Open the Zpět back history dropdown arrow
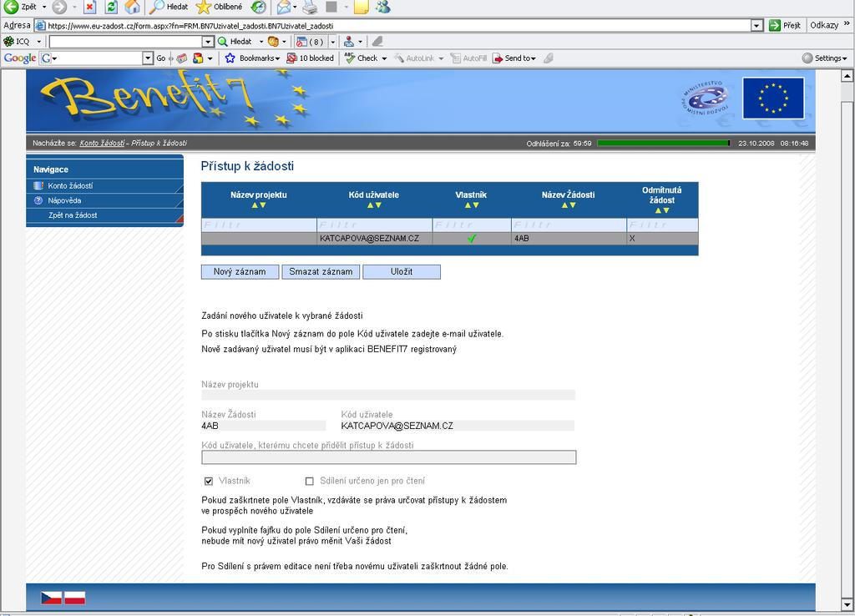The image size is (855, 616). point(44,7)
